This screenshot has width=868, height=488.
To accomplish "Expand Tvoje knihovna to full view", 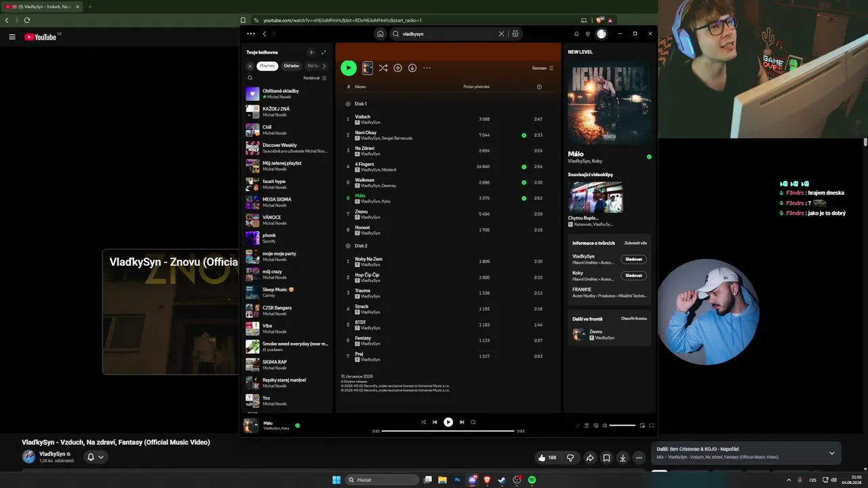I will [x=323, y=52].
